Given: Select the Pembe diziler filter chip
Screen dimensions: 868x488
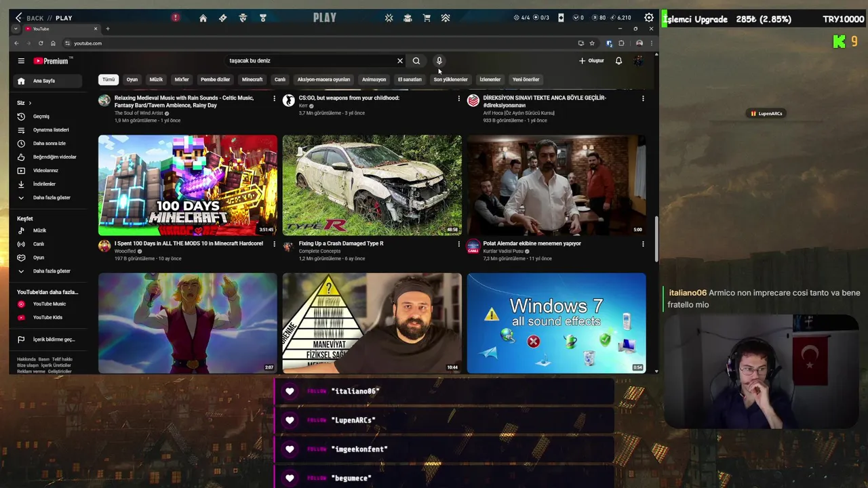Looking at the screenshot, I should [x=215, y=79].
